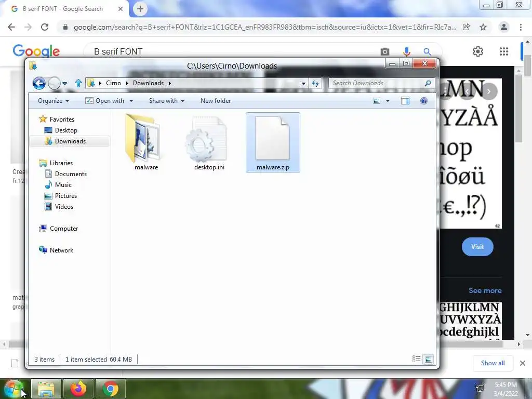532x399 pixels.
Task: Open the Google apps grid
Action: pos(504,51)
